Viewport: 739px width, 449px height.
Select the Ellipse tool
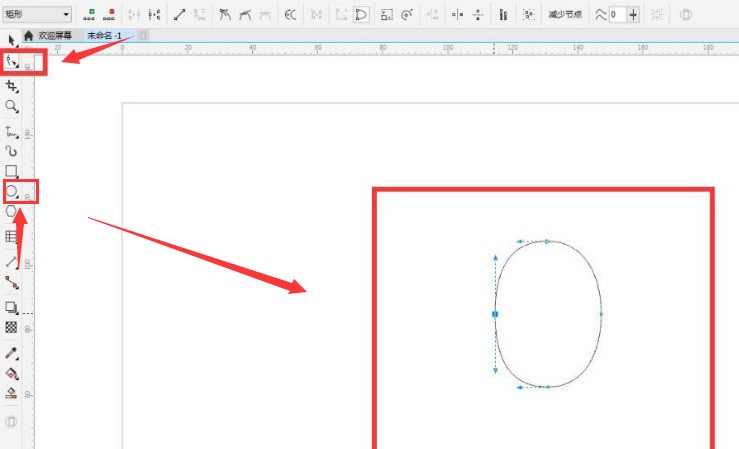tap(12, 191)
